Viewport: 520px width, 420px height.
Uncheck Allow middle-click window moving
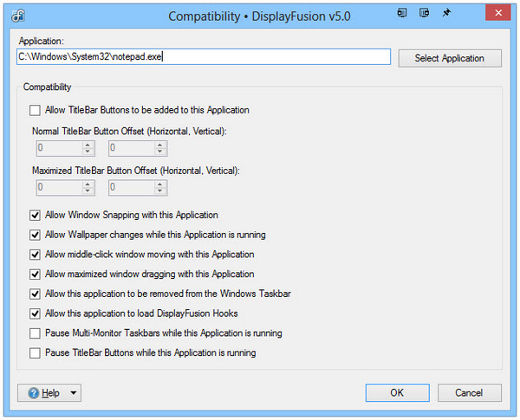click(x=35, y=255)
